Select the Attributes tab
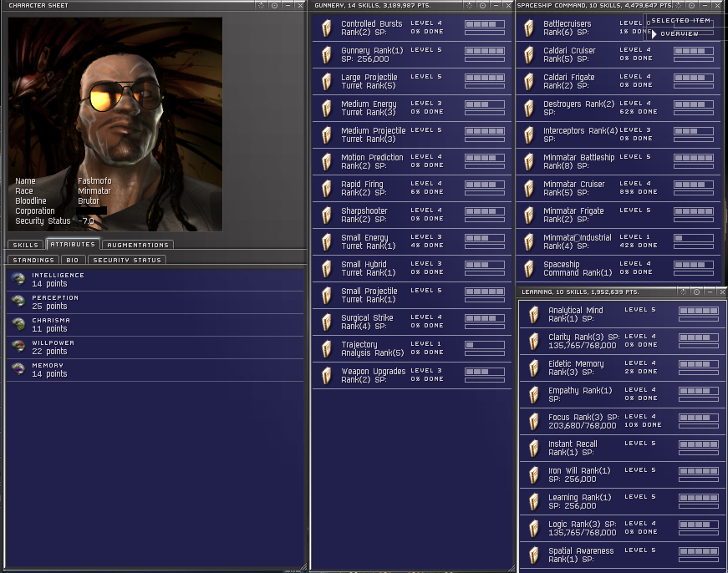 pos(73,244)
